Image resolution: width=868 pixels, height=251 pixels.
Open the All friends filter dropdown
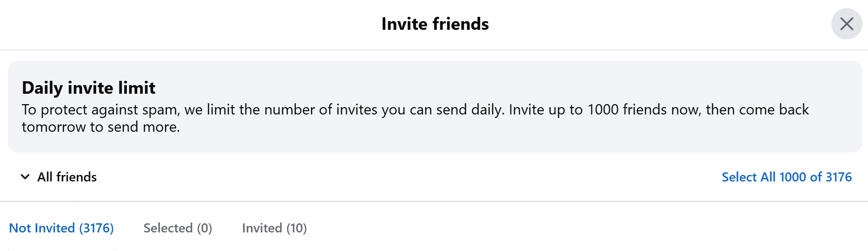pyautogui.click(x=59, y=177)
